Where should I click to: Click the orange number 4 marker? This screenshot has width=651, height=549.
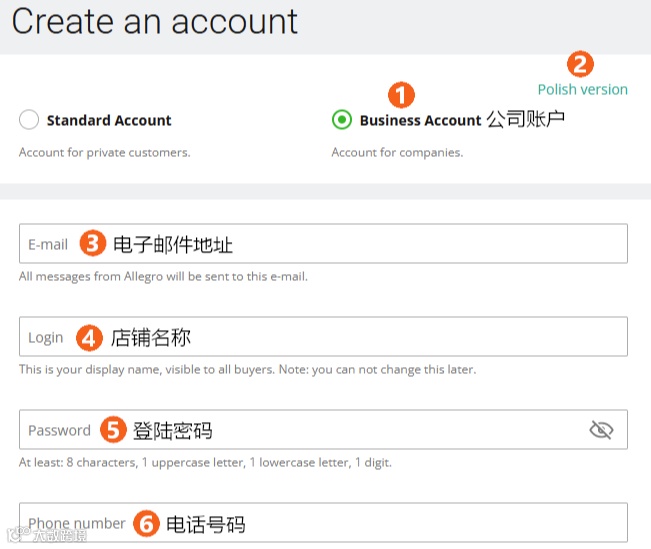click(x=89, y=338)
